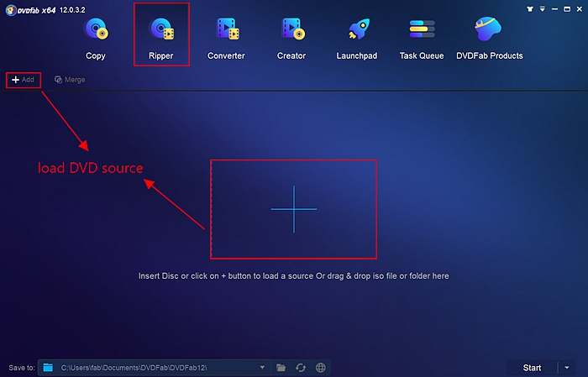The image size is (588, 377).
Task: Open the skin (shirt) icon menu
Action: (530, 9)
